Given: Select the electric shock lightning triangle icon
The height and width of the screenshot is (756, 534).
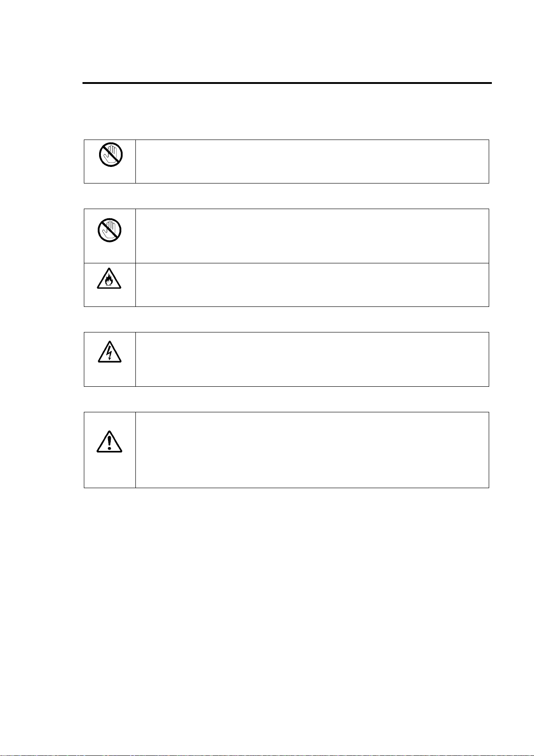Looking at the screenshot, I should click(110, 351).
